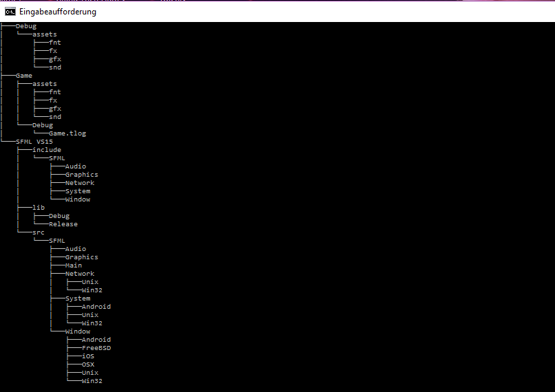This screenshot has width=555, height=392.
Task: Click the src folder entry
Action: tap(39, 232)
